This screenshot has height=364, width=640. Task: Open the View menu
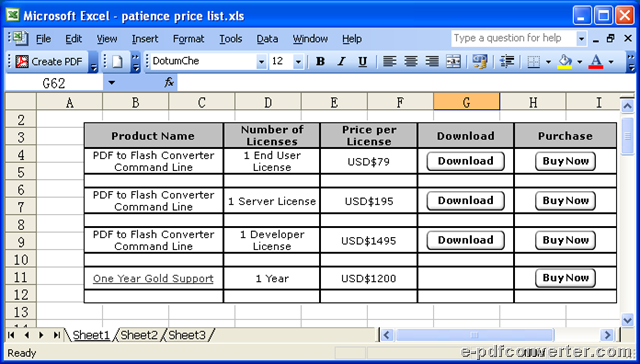(x=107, y=39)
